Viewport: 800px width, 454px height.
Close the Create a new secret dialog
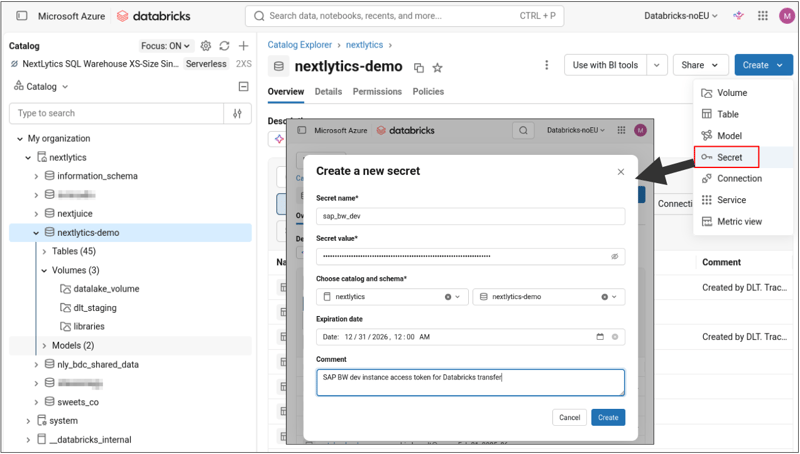point(620,172)
